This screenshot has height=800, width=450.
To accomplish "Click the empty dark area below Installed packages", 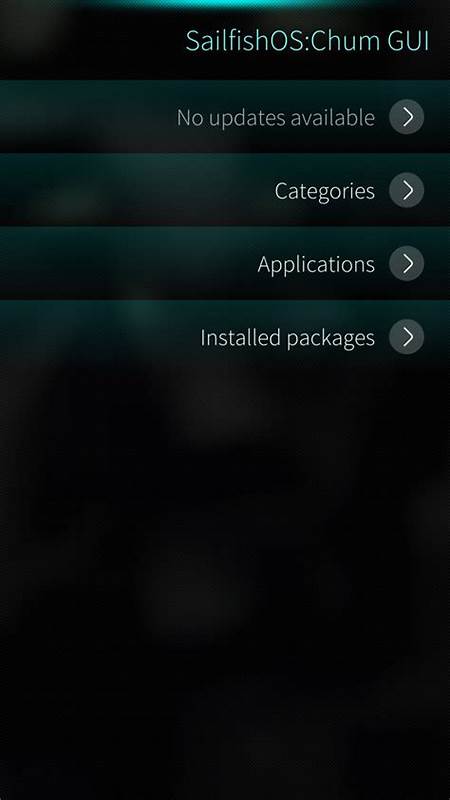I will click(x=225, y=561).
